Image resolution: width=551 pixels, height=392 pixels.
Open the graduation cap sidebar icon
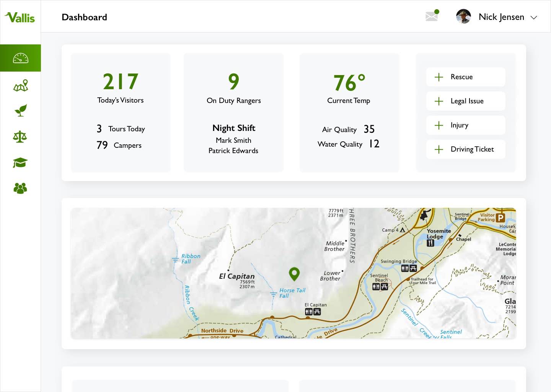coord(20,163)
